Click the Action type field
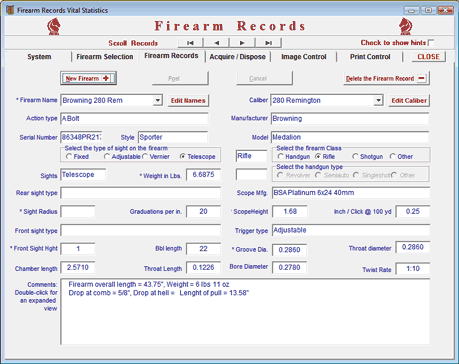Image resolution: width=459 pixels, height=364 pixels. [x=134, y=118]
